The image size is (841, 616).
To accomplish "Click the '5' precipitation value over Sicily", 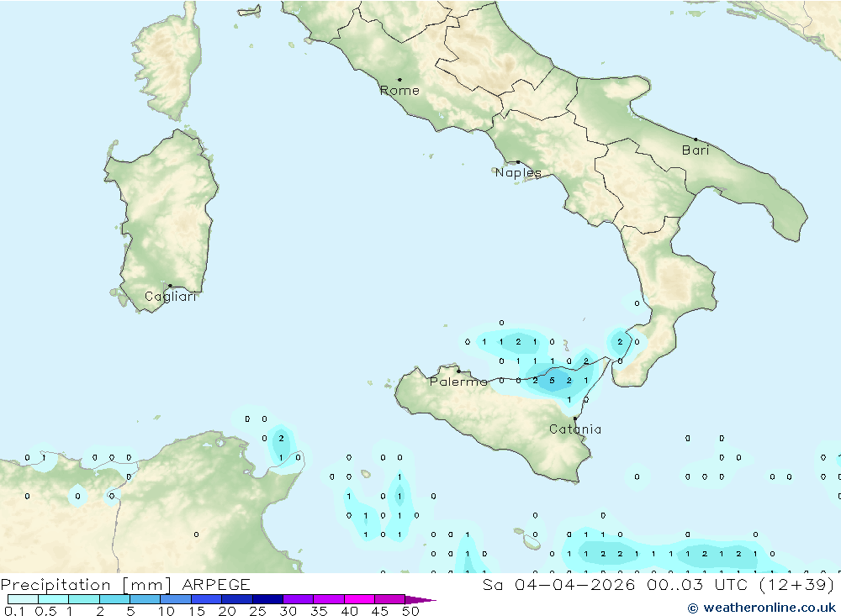I will click(552, 381).
